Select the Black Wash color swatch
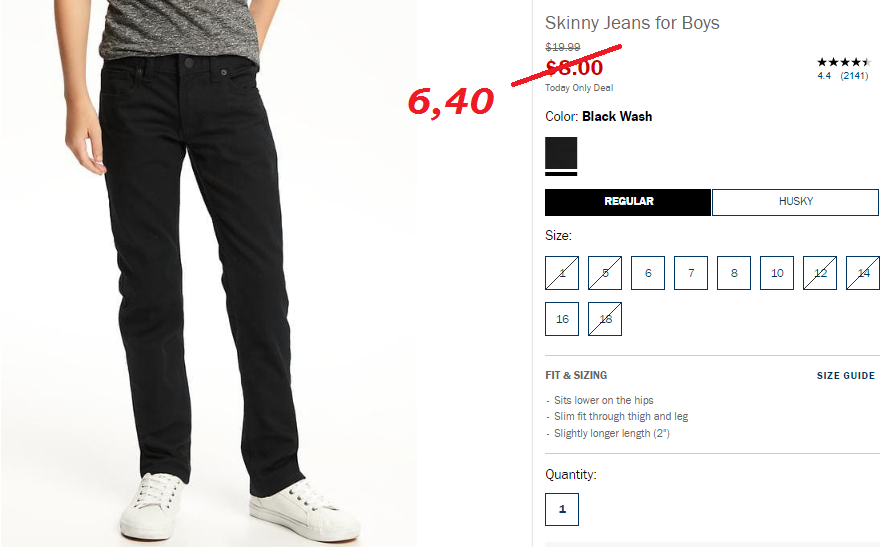This screenshot has width=893, height=547. pos(561,153)
